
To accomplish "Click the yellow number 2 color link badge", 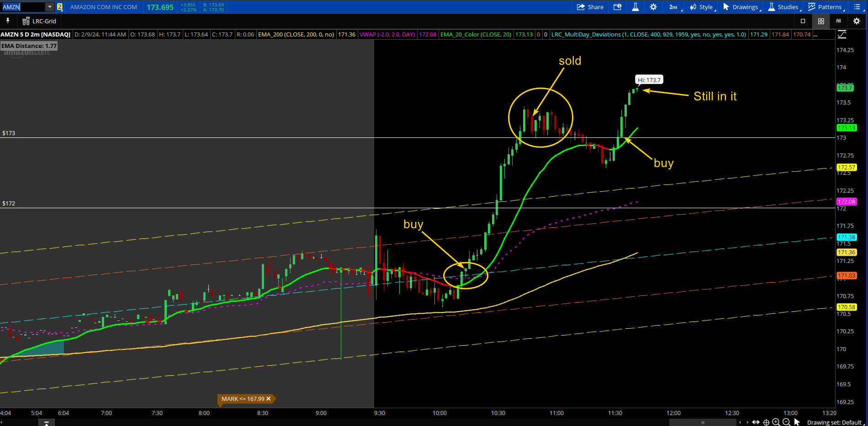I will pos(59,7).
